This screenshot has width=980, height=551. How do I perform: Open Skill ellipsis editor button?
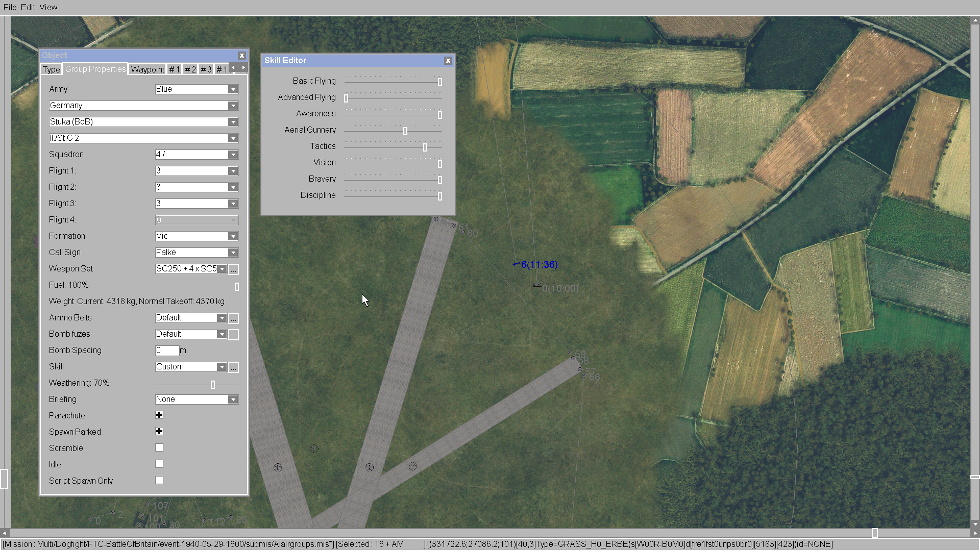(233, 367)
